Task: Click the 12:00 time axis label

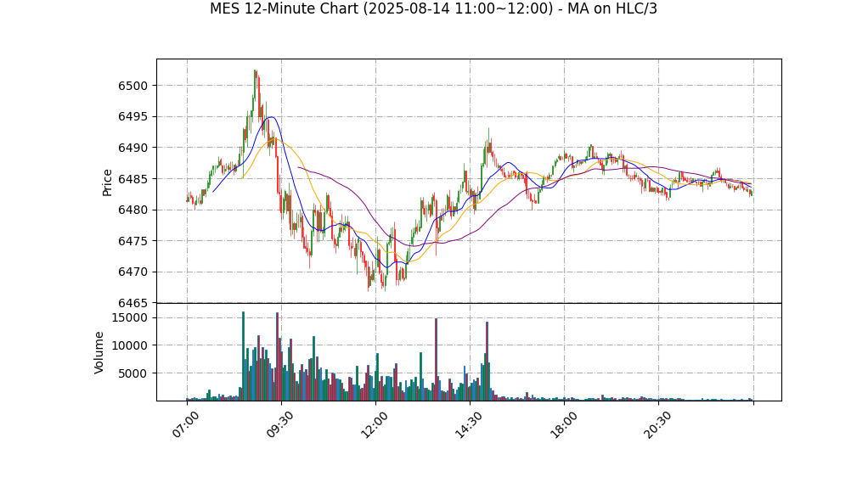Action: (x=375, y=424)
